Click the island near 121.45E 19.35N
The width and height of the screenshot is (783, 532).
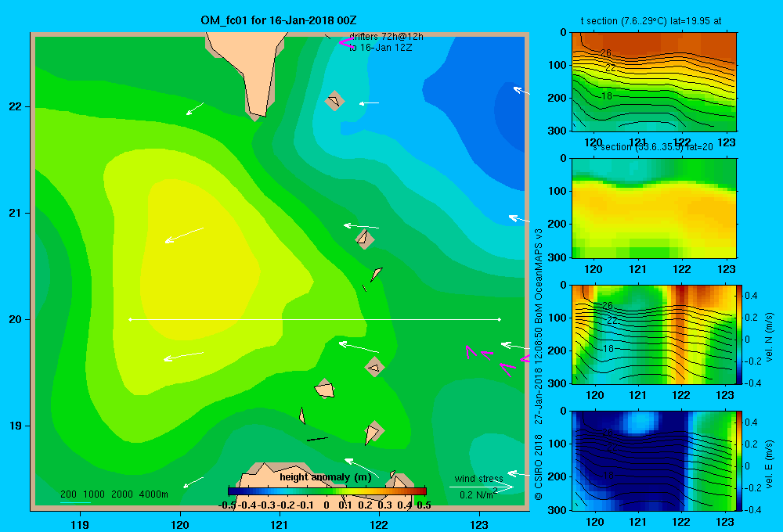[x=325, y=388]
